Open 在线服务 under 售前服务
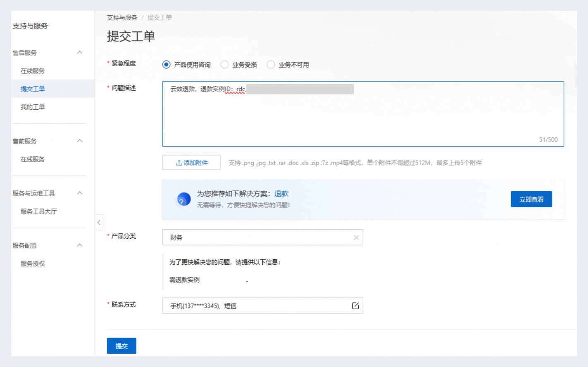 (x=33, y=159)
